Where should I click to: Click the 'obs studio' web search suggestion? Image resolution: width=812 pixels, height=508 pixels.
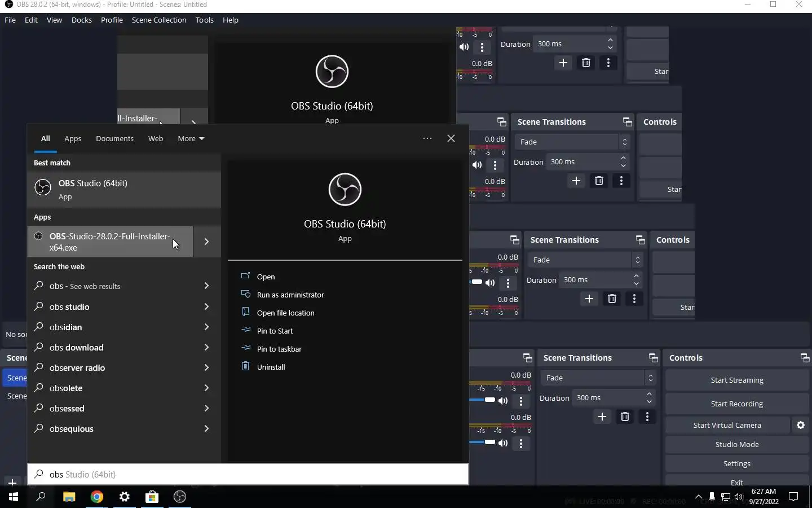[x=69, y=306]
